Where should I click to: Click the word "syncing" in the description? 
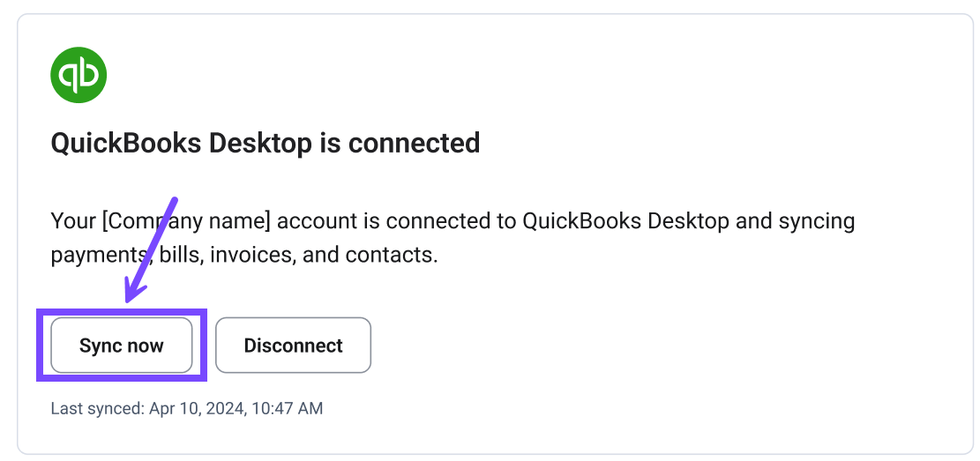point(817,220)
